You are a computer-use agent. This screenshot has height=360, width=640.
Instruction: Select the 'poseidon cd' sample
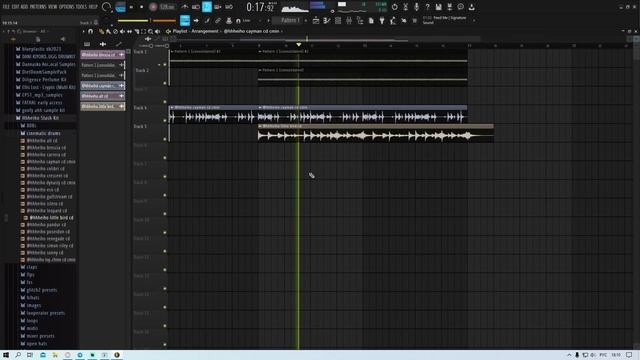tap(45, 232)
